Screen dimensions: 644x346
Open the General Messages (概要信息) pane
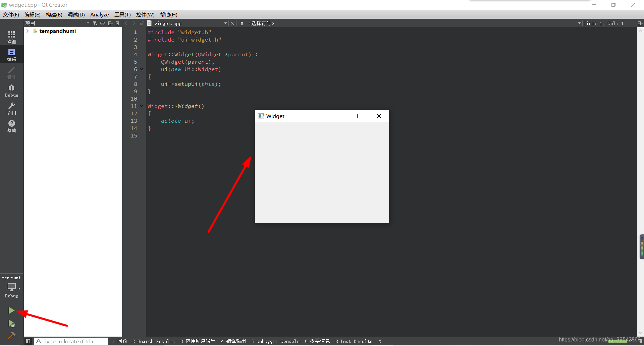coord(317,341)
